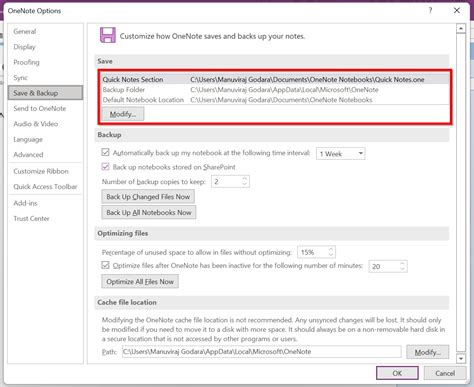Click Optimize All Files Now
This screenshot has width=474, height=387.
(140, 282)
